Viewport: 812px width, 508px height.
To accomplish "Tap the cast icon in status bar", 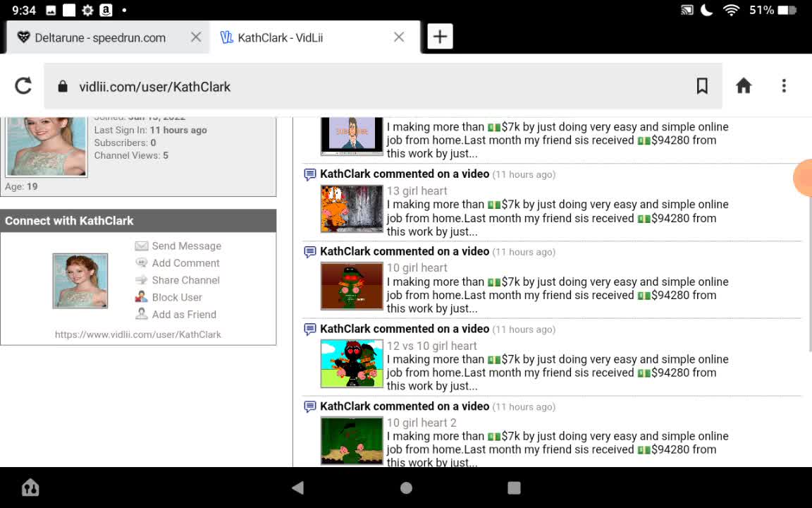I will pyautogui.click(x=687, y=10).
